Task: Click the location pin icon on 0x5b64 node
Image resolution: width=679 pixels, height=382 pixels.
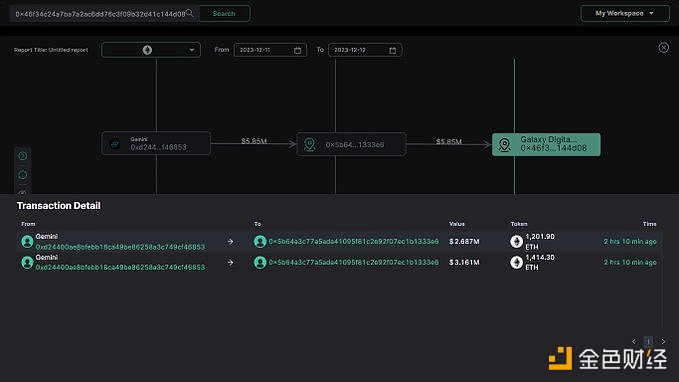Action: point(309,144)
